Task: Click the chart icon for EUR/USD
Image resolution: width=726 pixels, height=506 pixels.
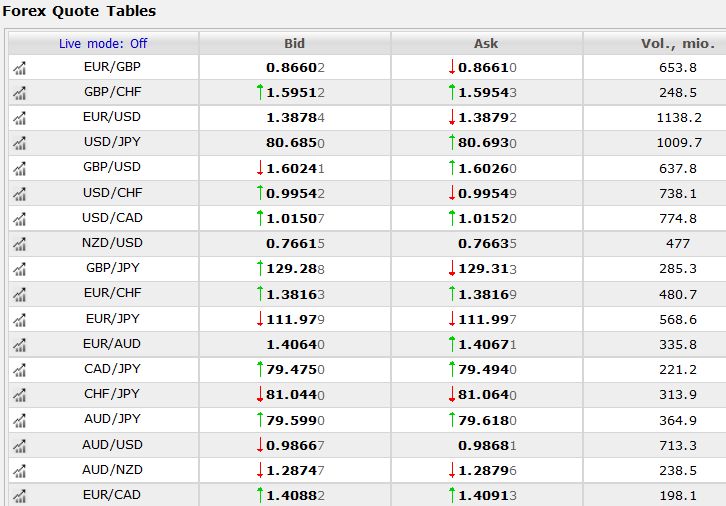Action: coord(20,118)
